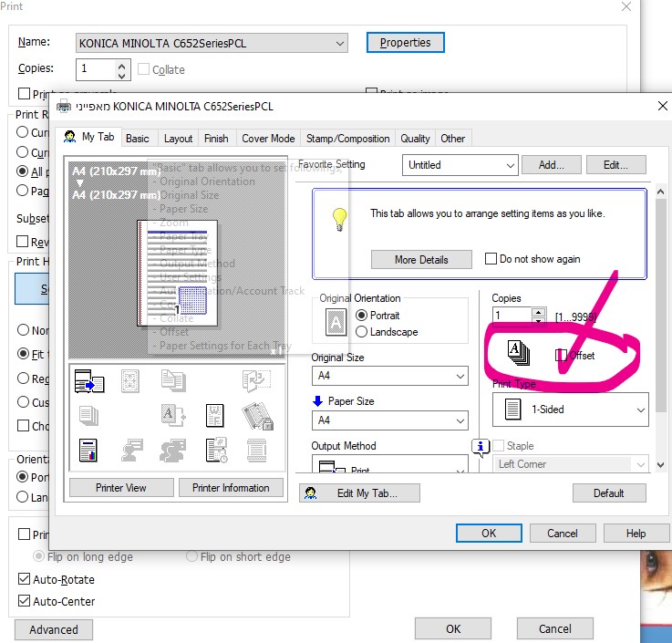Click the greyed duplicate pages combination icon

pos(173,380)
